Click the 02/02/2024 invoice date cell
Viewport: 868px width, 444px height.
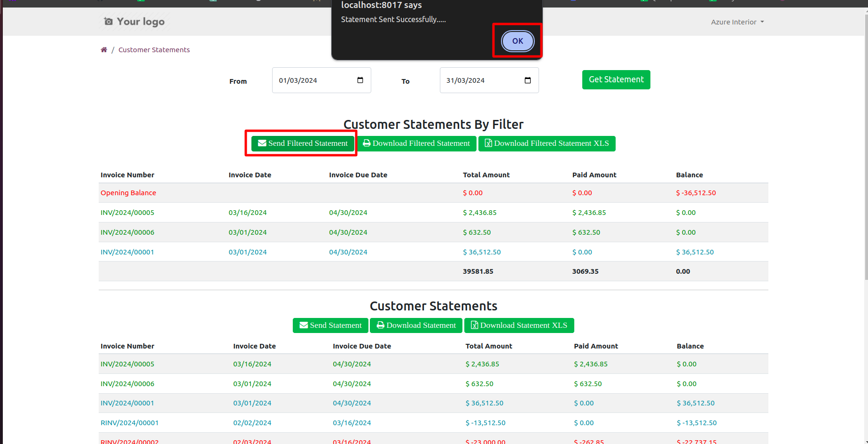click(252, 423)
